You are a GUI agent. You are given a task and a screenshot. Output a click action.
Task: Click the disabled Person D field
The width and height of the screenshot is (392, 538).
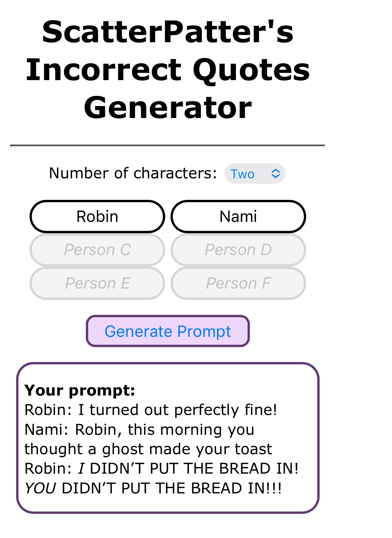click(238, 250)
